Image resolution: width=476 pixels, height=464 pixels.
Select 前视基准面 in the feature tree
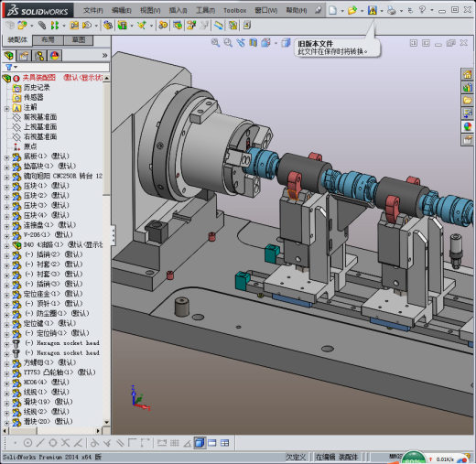[x=40, y=117]
